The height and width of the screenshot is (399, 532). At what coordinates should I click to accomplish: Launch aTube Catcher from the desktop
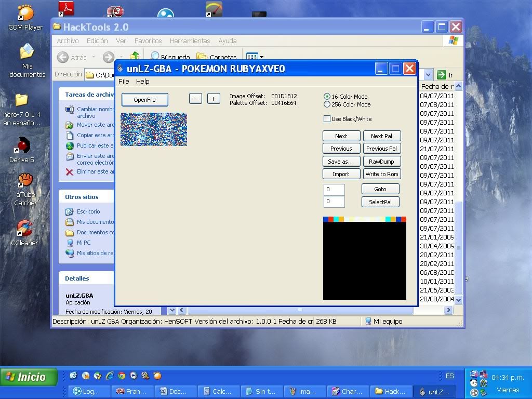click(25, 189)
